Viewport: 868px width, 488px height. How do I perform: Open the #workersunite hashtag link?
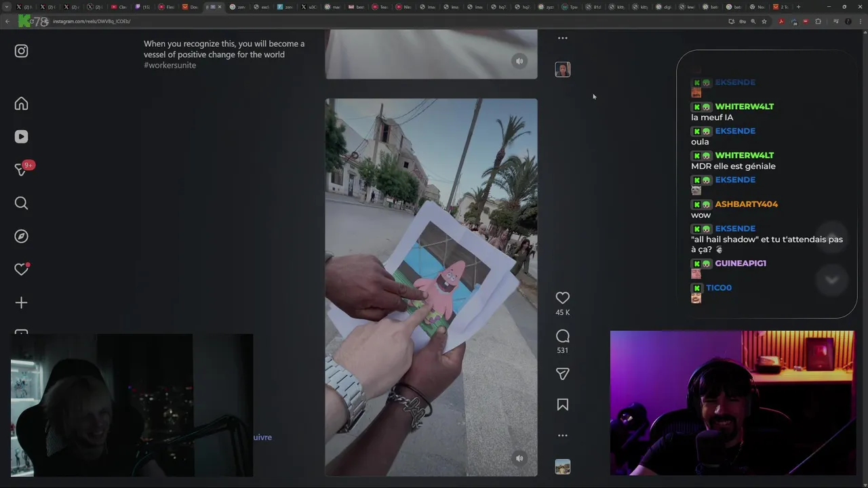tap(170, 65)
